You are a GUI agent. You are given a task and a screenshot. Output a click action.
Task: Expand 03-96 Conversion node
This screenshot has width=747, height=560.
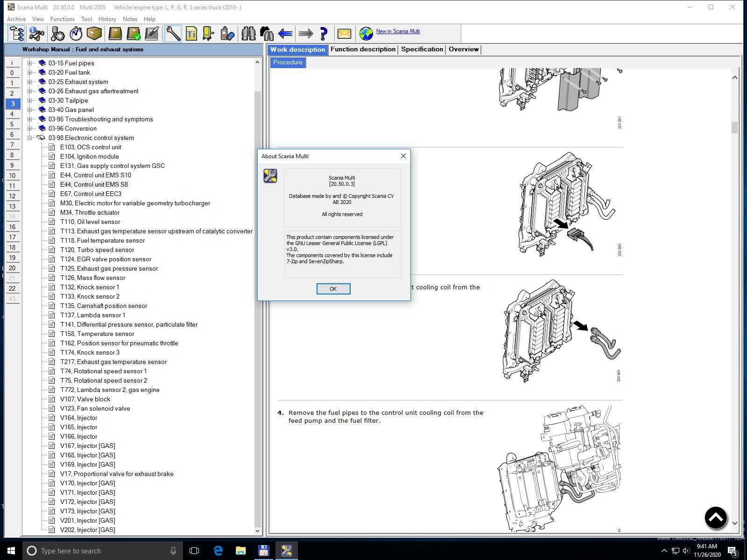tap(30, 128)
